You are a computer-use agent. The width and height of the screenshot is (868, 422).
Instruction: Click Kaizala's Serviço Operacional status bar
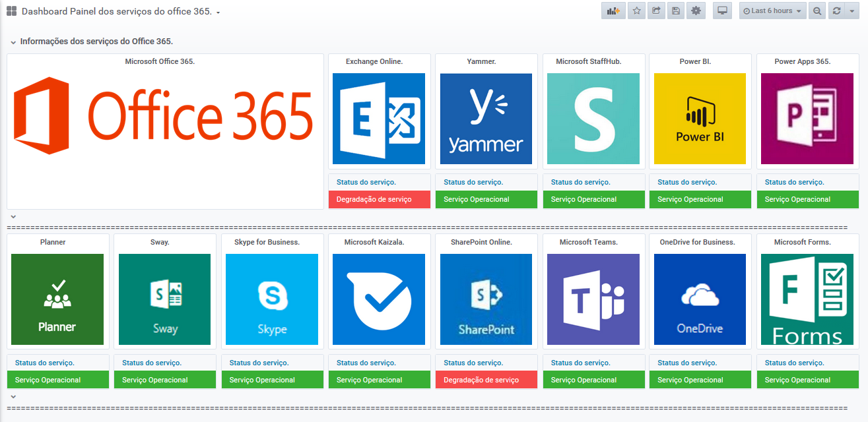pyautogui.click(x=380, y=380)
